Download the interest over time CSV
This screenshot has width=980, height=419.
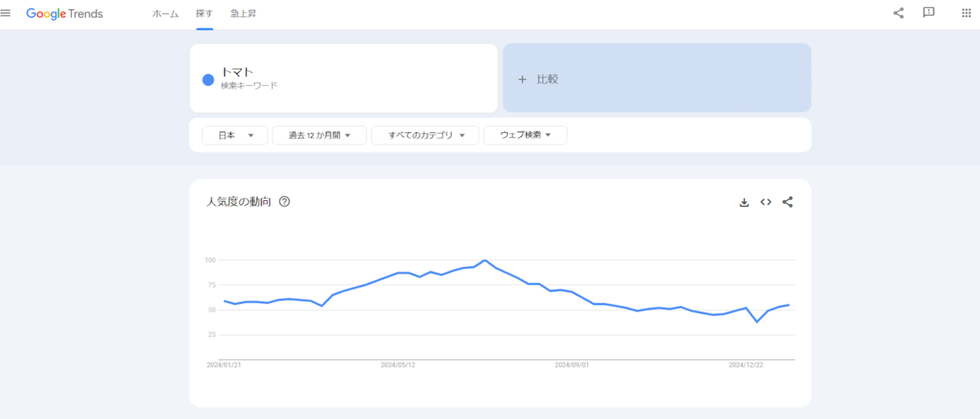pyautogui.click(x=744, y=203)
